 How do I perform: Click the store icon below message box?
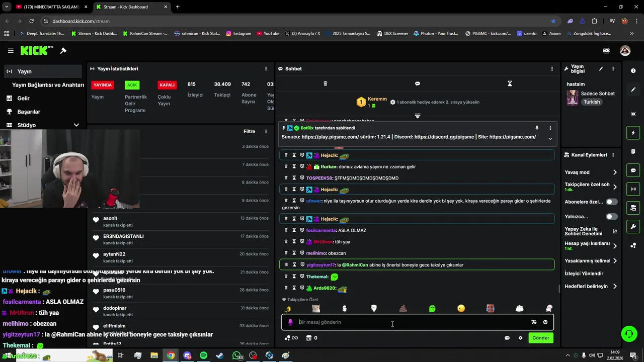tap(309, 338)
